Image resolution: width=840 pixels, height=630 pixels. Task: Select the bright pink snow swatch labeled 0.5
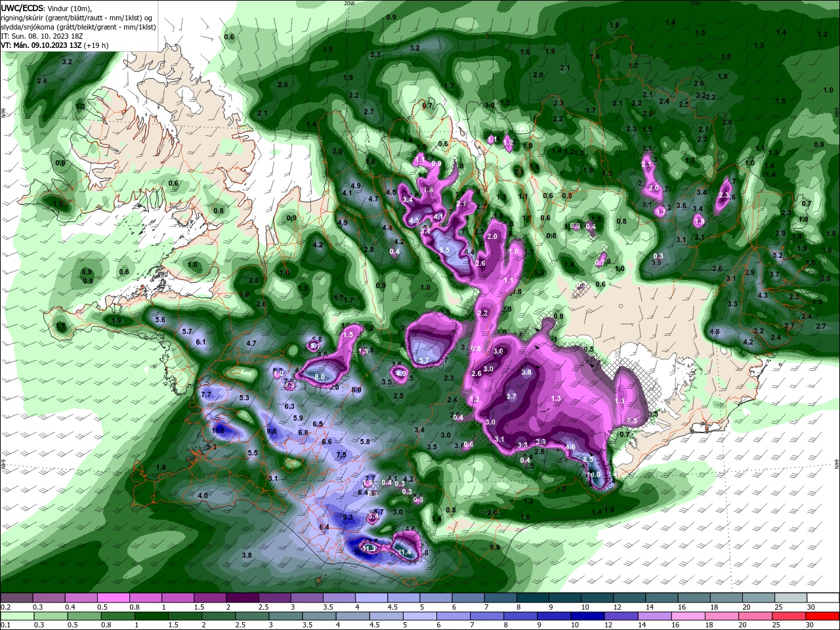click(x=113, y=598)
